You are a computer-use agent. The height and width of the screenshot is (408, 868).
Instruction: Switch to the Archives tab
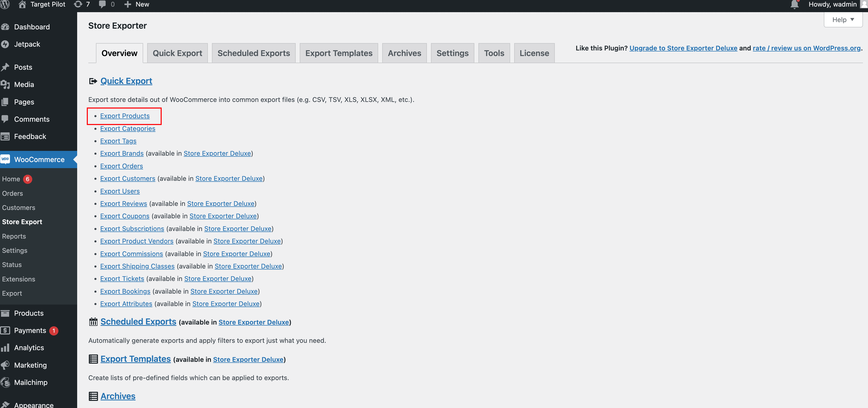pos(404,53)
